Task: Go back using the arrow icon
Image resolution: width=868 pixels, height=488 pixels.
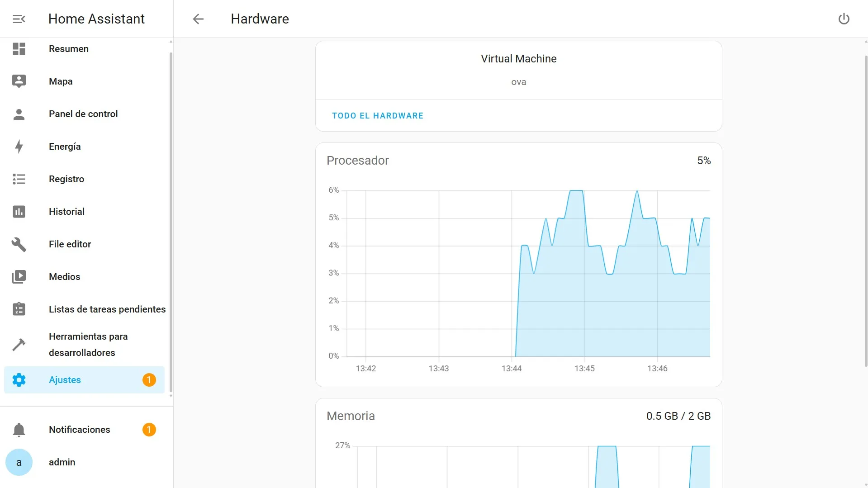Action: click(198, 19)
